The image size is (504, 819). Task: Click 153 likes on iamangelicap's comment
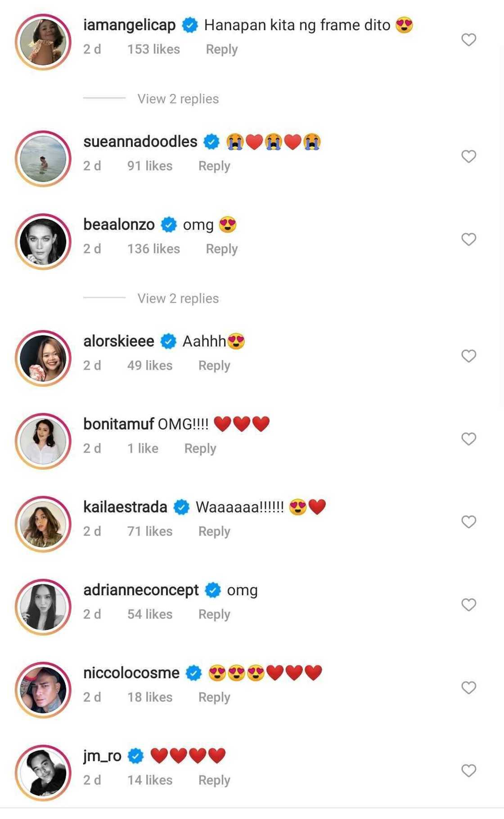click(x=153, y=49)
